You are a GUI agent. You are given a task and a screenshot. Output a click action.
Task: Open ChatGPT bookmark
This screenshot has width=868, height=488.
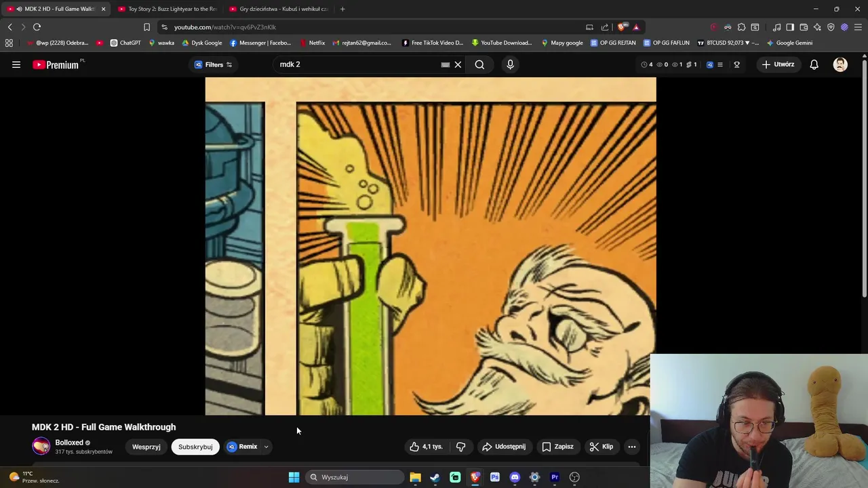click(125, 43)
